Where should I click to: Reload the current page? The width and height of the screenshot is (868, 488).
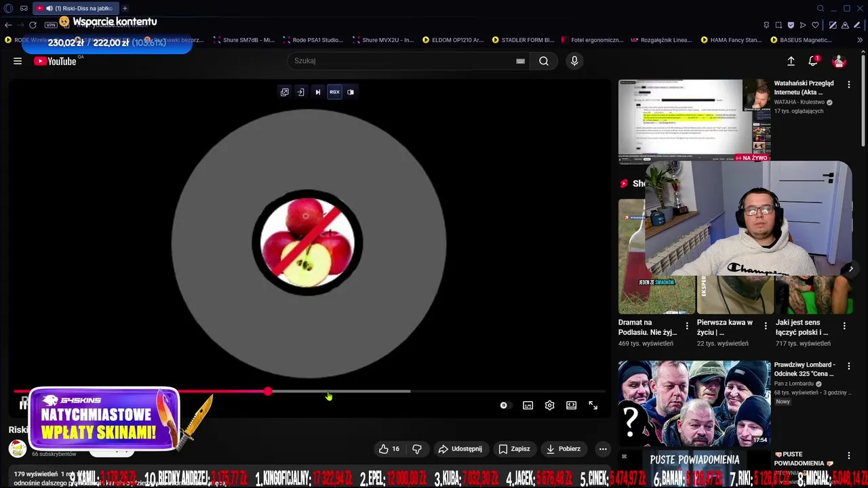(x=33, y=25)
